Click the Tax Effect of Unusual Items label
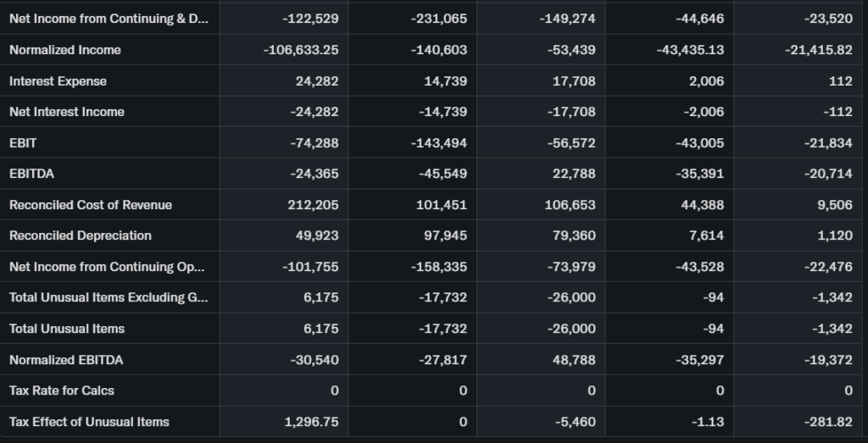The image size is (868, 443). pyautogui.click(x=89, y=422)
